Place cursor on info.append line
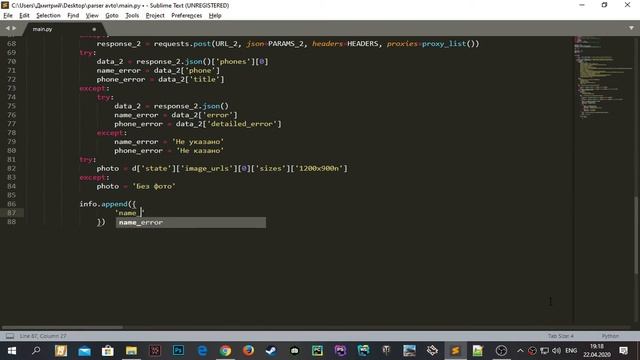Viewport: 640px width, 360px height. coord(108,204)
